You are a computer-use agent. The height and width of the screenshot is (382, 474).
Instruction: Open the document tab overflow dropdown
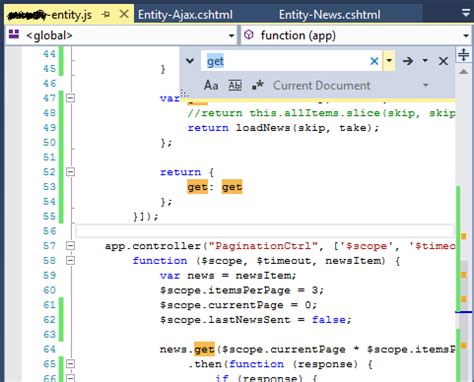coord(466,13)
